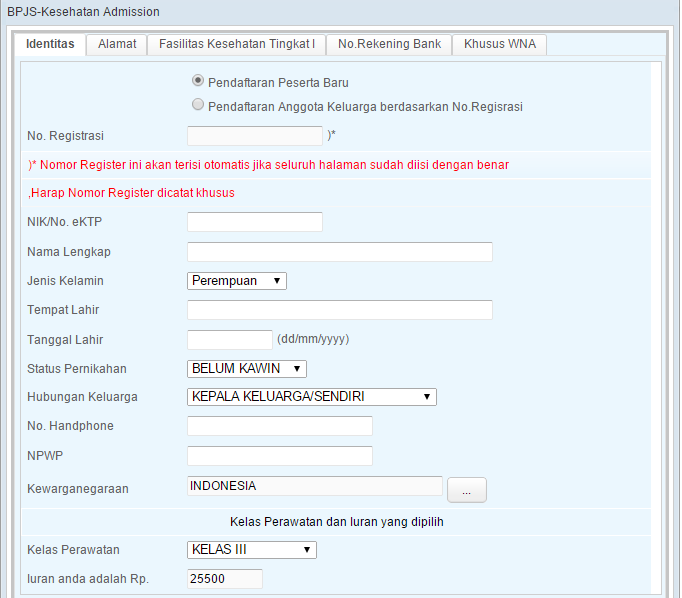Image resolution: width=682 pixels, height=598 pixels.
Task: Click the (dd/mm/yyyy) format hint
Action: (313, 339)
